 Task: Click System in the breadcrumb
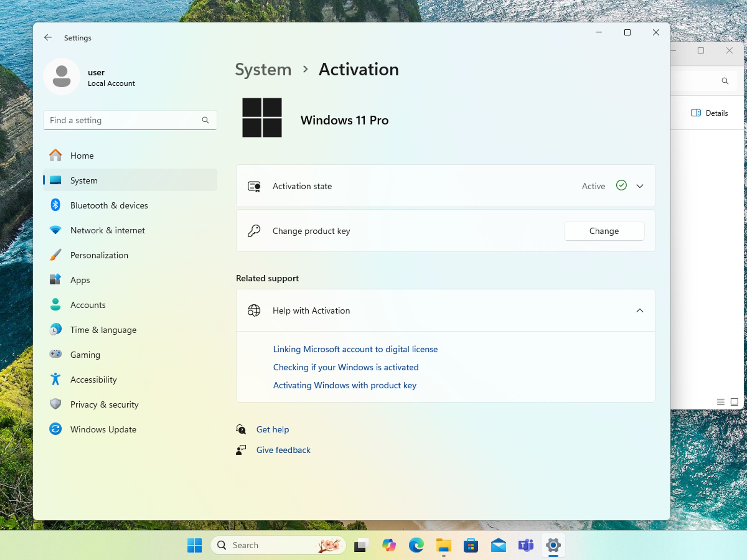click(x=263, y=69)
